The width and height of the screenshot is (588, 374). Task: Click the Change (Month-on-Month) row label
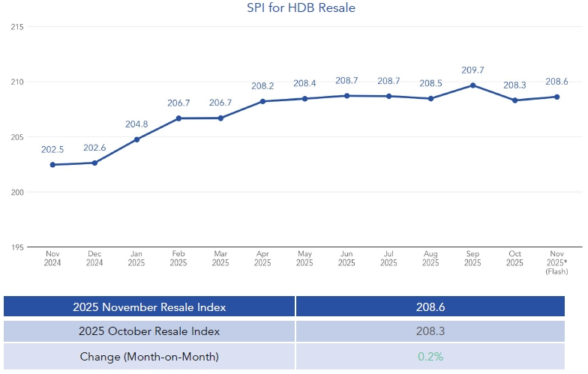point(149,356)
